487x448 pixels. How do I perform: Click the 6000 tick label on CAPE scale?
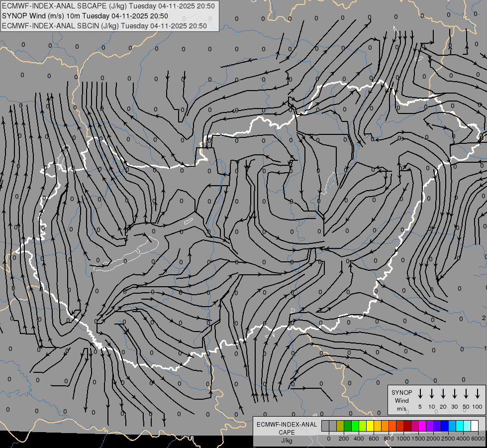(x=478, y=439)
